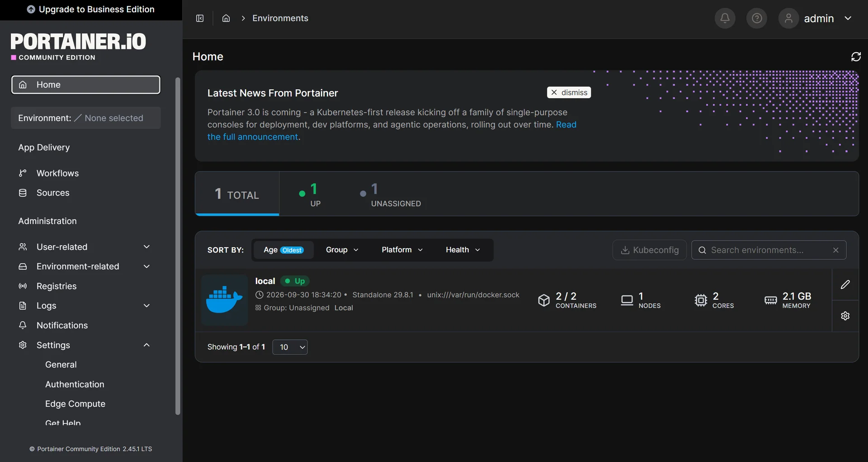Open the notifications bell in header
Image resolution: width=868 pixels, height=462 pixels.
click(725, 18)
